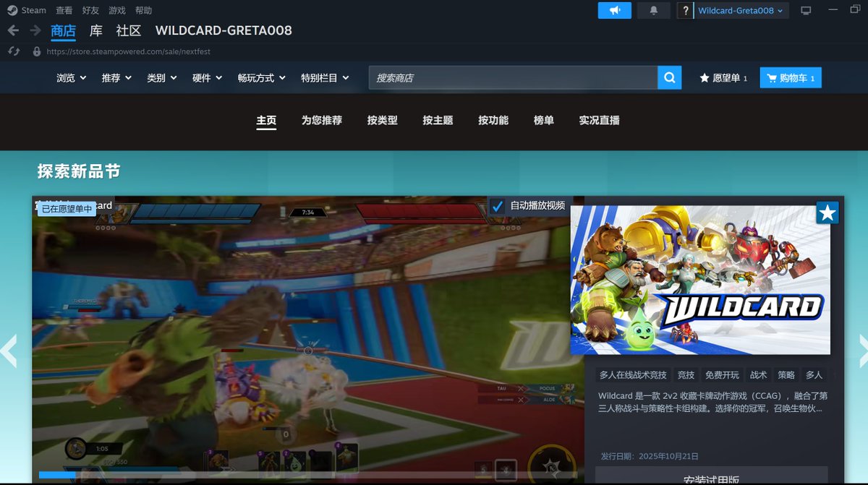
Task: Select the 主页 sale tab
Action: click(x=266, y=121)
